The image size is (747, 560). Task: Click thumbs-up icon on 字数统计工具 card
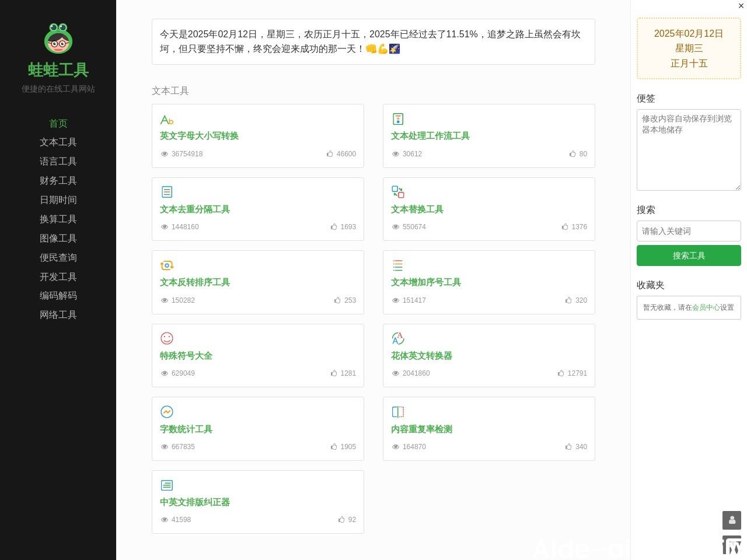tap(334, 447)
